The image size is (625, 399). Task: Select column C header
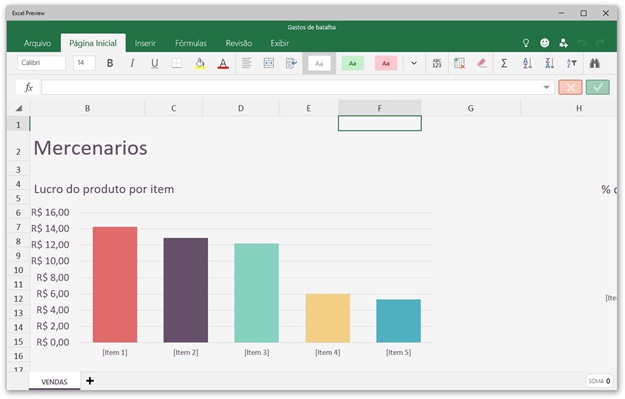click(173, 108)
